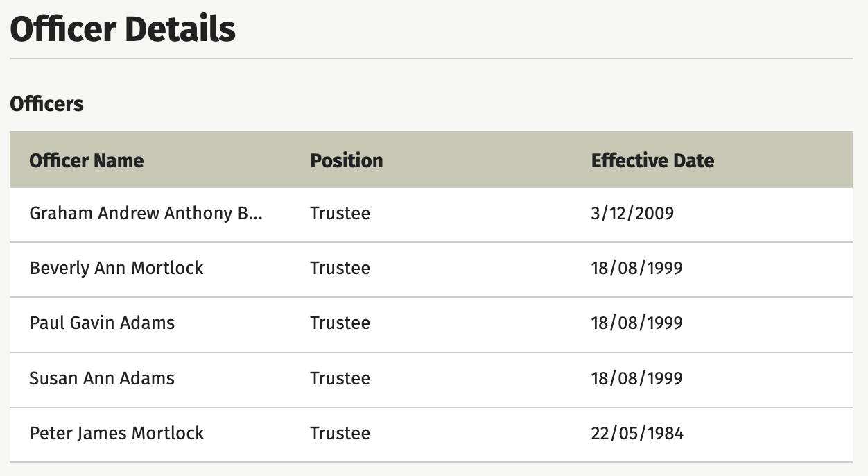868x476 pixels.
Task: Click the 22/05/1984 effective date
Action: pyautogui.click(x=637, y=433)
